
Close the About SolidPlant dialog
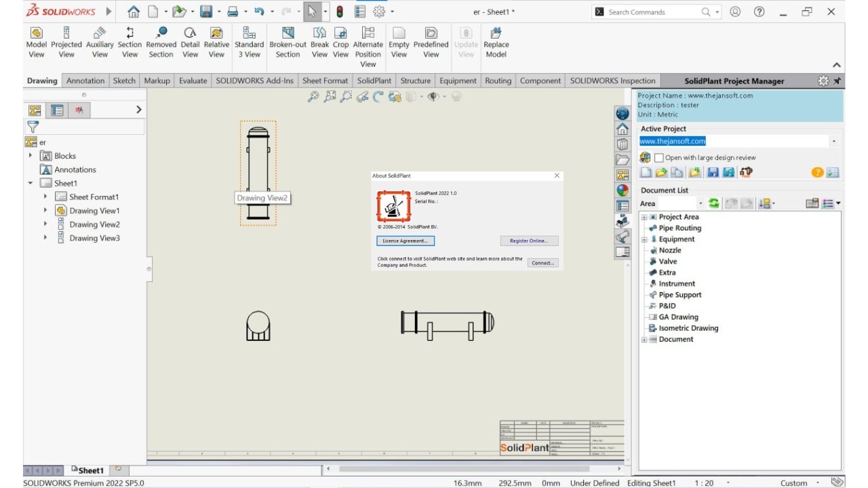click(557, 176)
